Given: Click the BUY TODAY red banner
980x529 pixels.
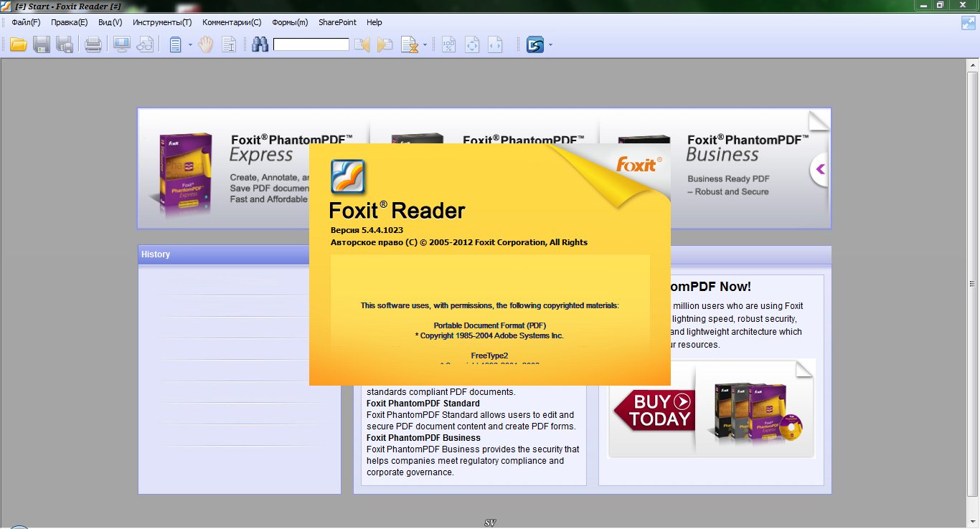Looking at the screenshot, I should point(654,411).
